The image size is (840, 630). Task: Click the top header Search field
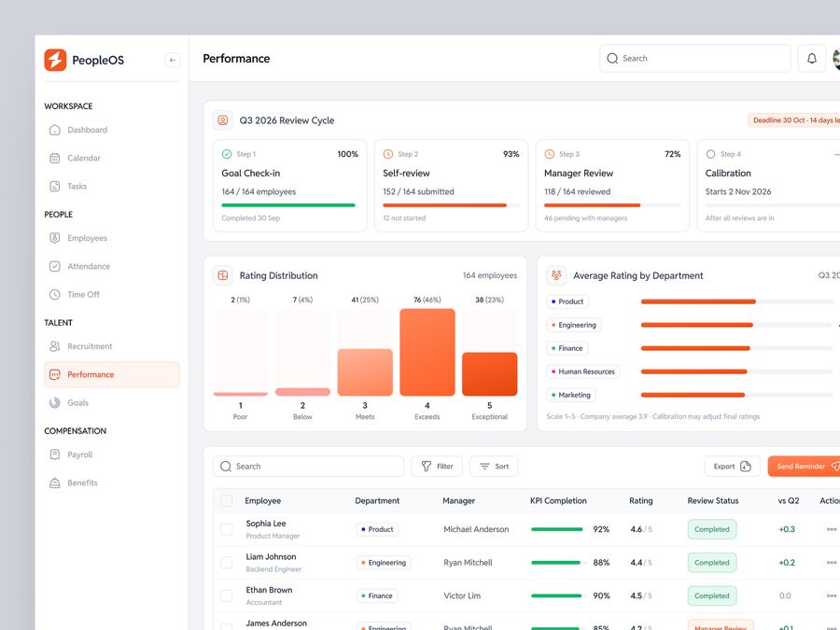click(694, 59)
